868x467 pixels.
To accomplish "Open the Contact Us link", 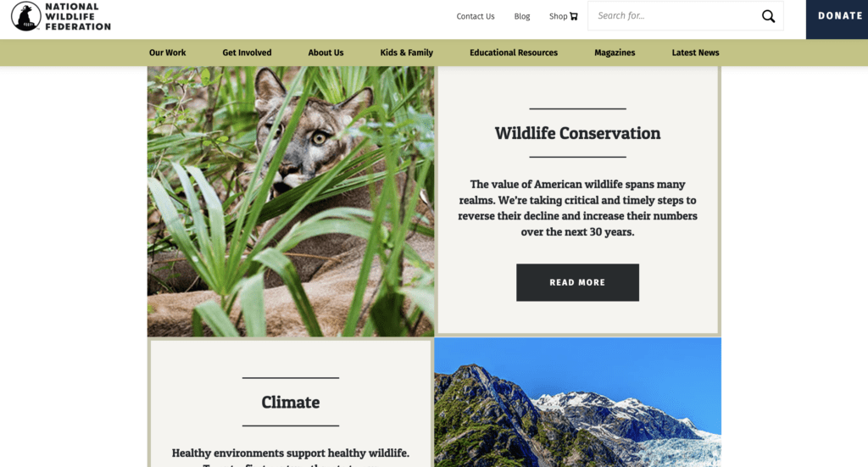I will [x=475, y=16].
